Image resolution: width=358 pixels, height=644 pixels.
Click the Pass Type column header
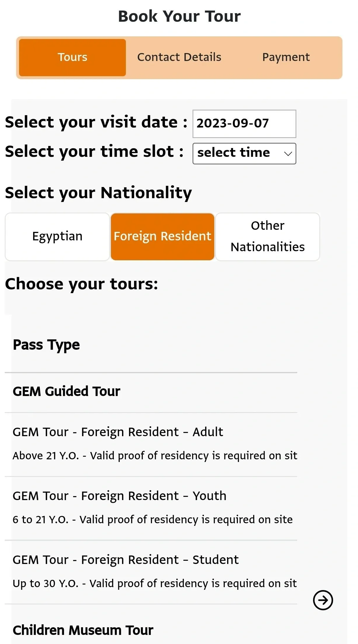tap(46, 345)
